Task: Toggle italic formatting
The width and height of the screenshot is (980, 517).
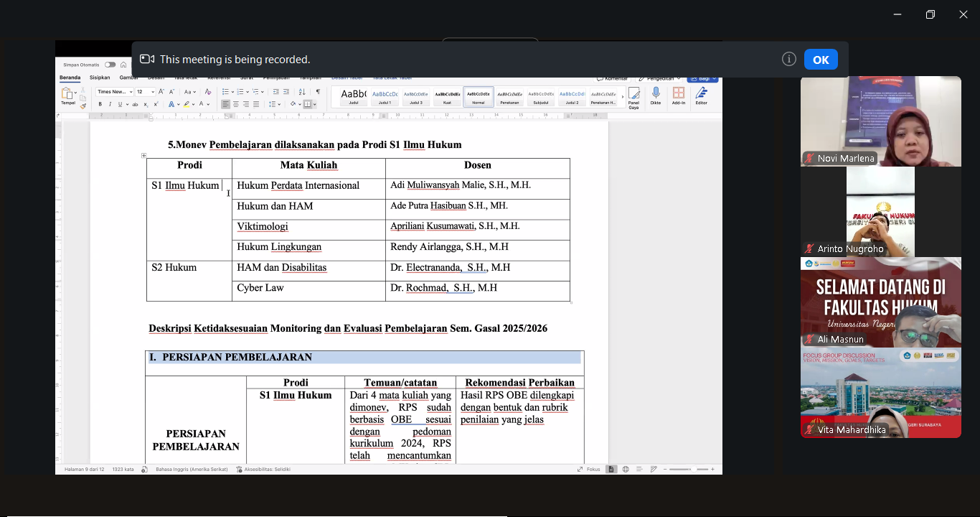Action: pos(110,104)
